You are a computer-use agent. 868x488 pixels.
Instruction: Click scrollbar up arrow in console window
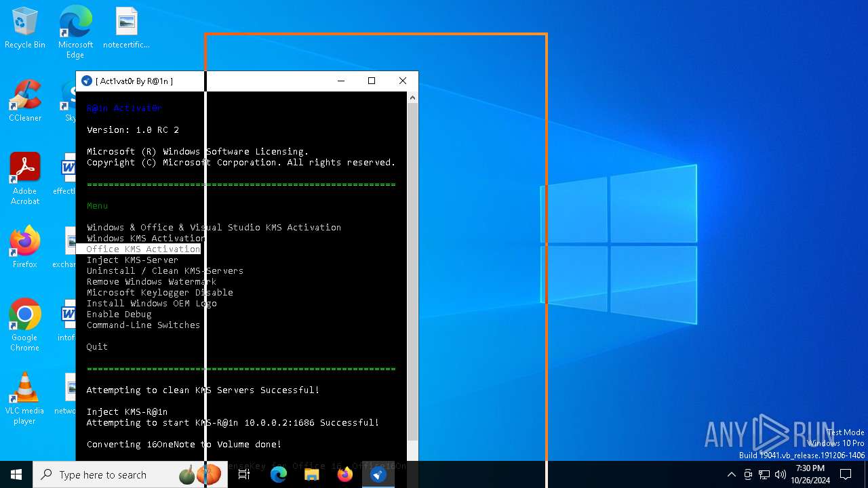click(x=412, y=98)
